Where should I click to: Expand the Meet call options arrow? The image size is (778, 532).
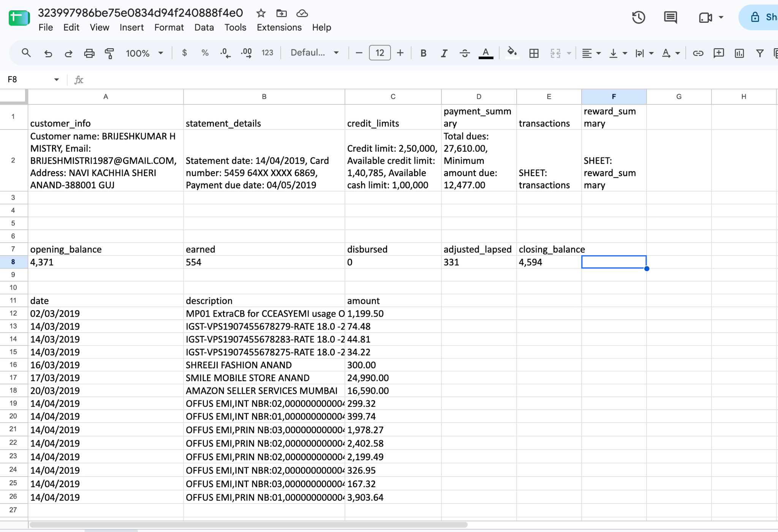(721, 17)
